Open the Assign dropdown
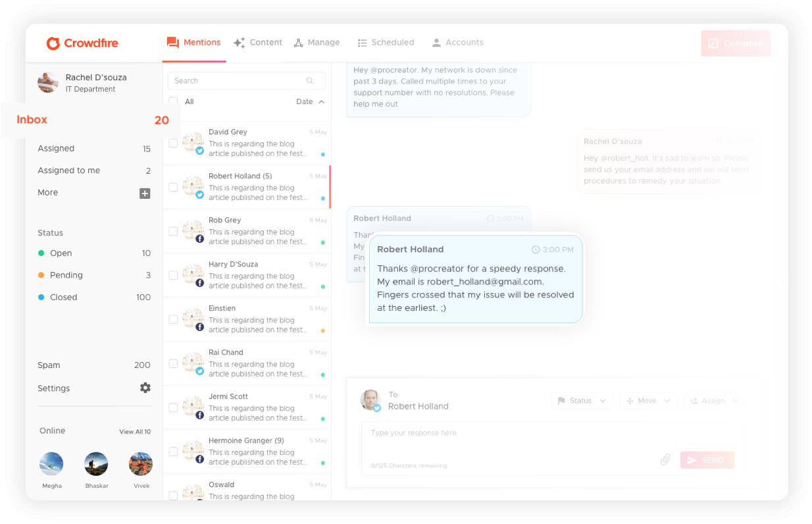Image resolution: width=812 pixels, height=524 pixels. pyautogui.click(x=713, y=401)
